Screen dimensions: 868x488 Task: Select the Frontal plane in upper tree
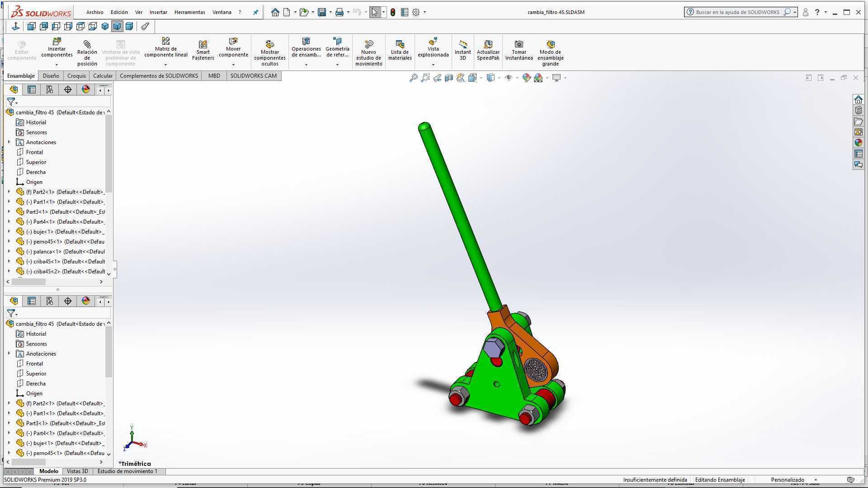tap(34, 152)
